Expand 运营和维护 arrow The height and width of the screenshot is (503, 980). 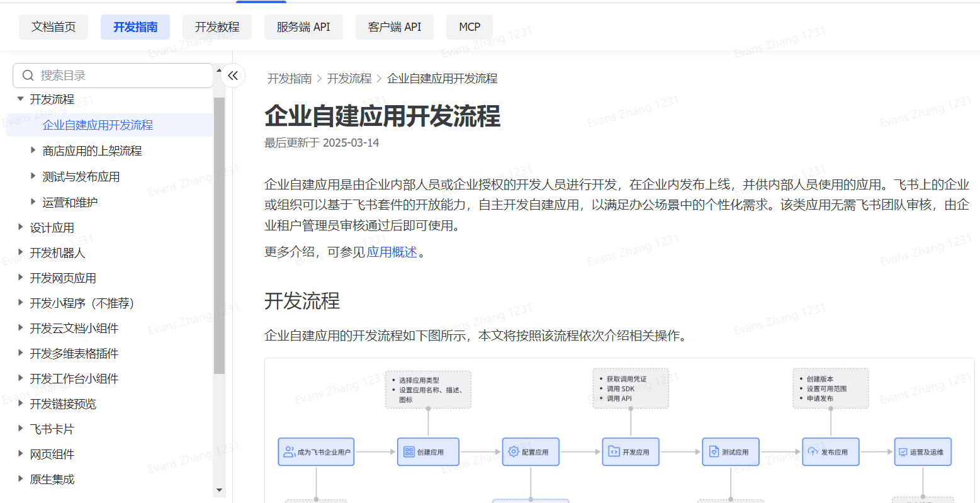point(33,202)
